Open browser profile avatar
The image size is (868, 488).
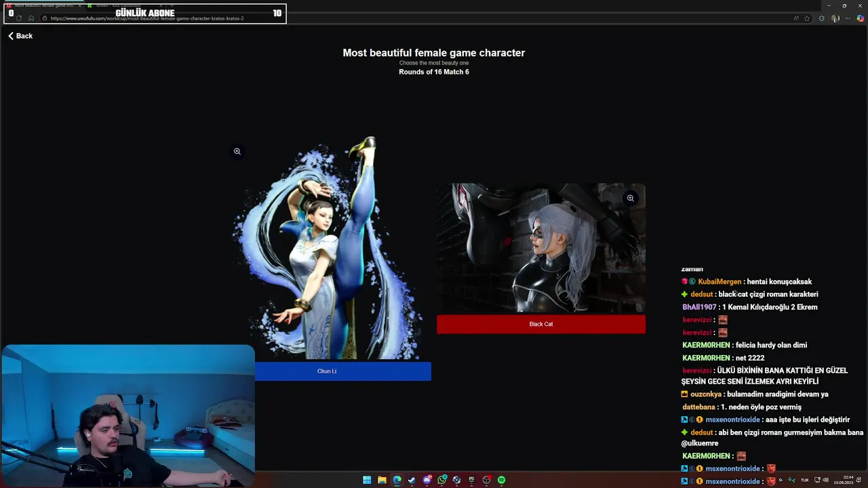835,18
